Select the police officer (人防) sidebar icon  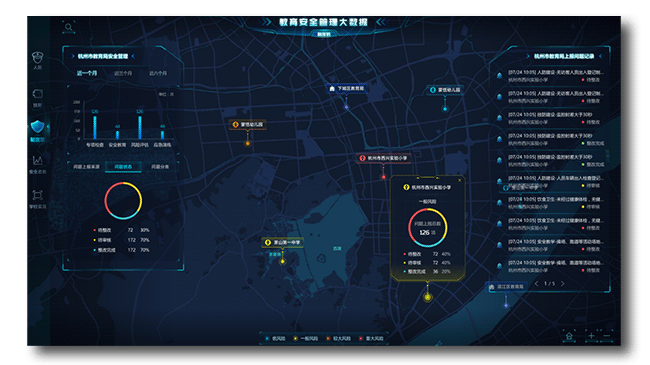click(37, 60)
